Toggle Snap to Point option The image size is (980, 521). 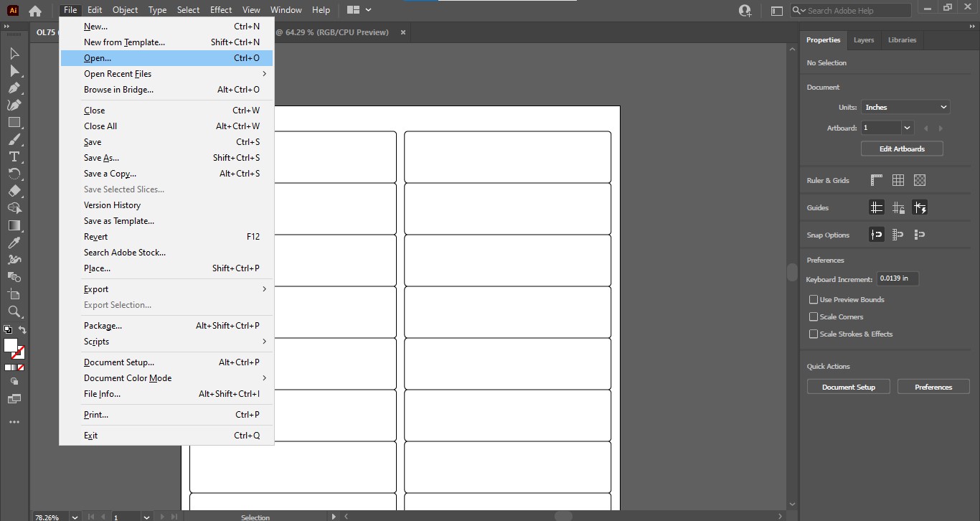pyautogui.click(x=877, y=235)
